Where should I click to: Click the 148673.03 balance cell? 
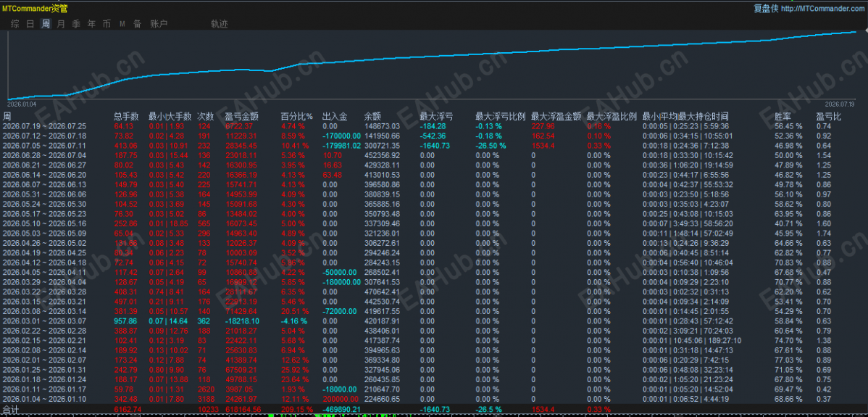click(x=382, y=126)
